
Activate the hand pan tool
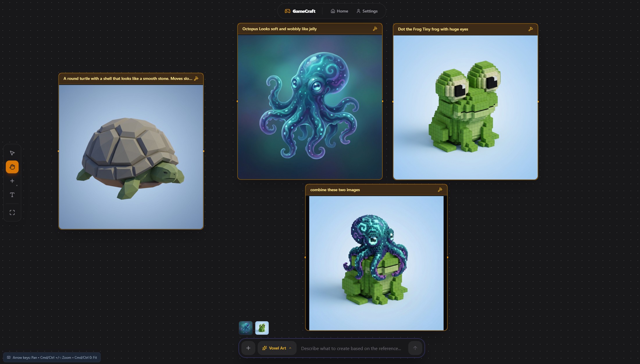click(12, 167)
